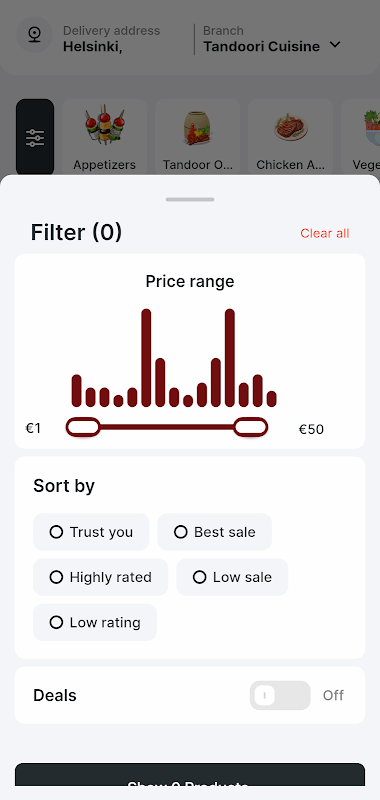380x800 pixels.
Task: Tap the filter sliders icon
Action: [35, 138]
